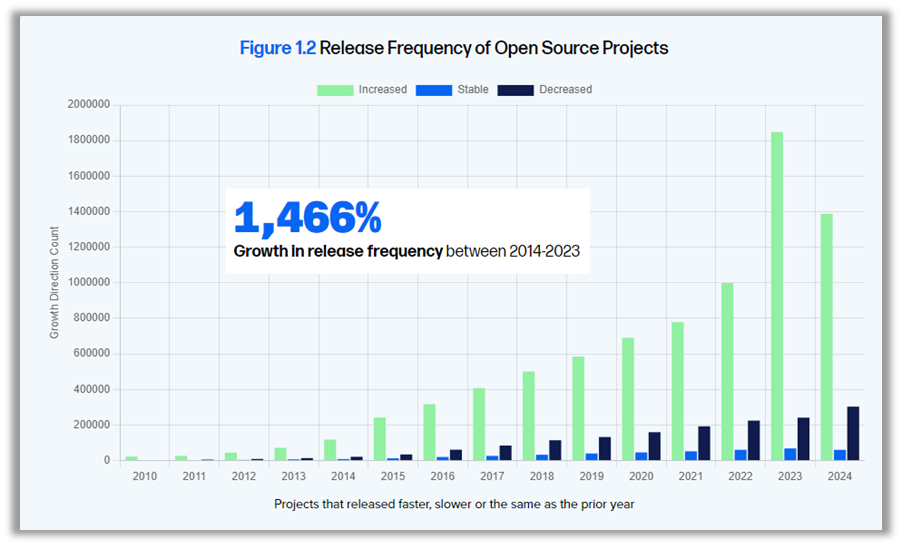Click the large 1,466% headline number
902x546 pixels.
(x=307, y=218)
